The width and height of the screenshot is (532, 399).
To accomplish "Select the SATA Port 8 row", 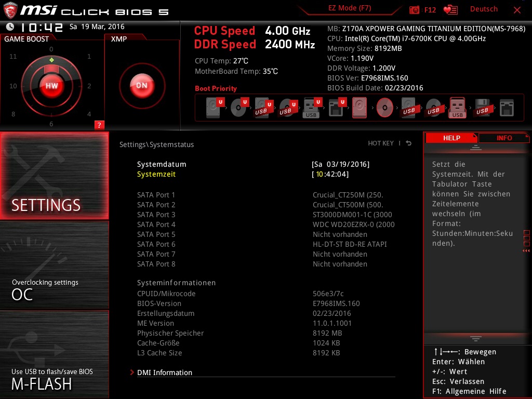I will pyautogui.click(x=252, y=263).
